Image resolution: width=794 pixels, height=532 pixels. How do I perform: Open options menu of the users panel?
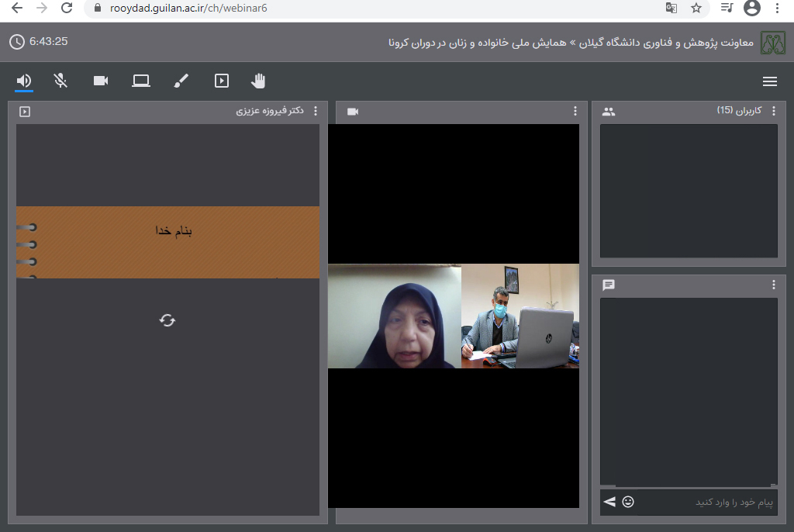(x=773, y=112)
